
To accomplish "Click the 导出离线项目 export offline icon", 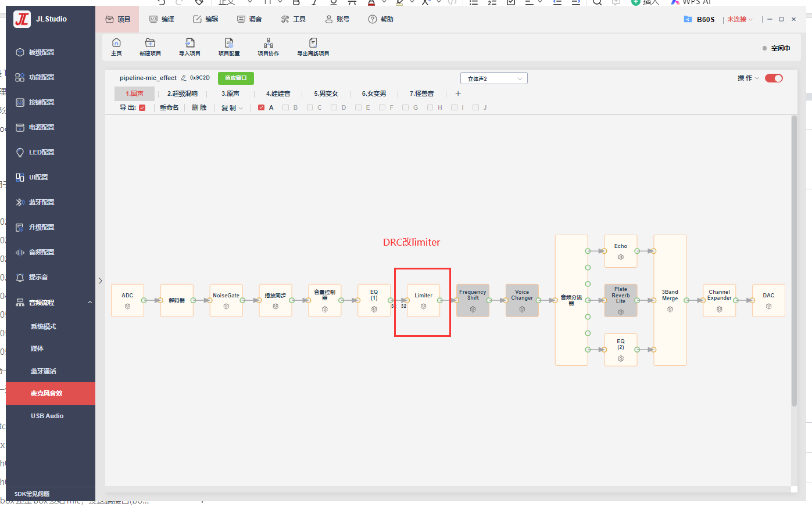I will (x=313, y=43).
